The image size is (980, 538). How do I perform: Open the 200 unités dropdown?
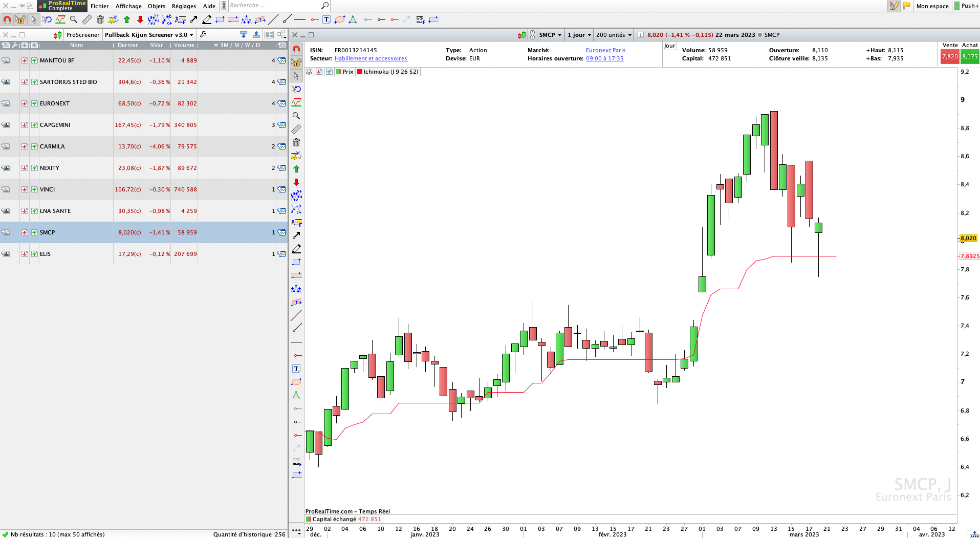tap(614, 35)
